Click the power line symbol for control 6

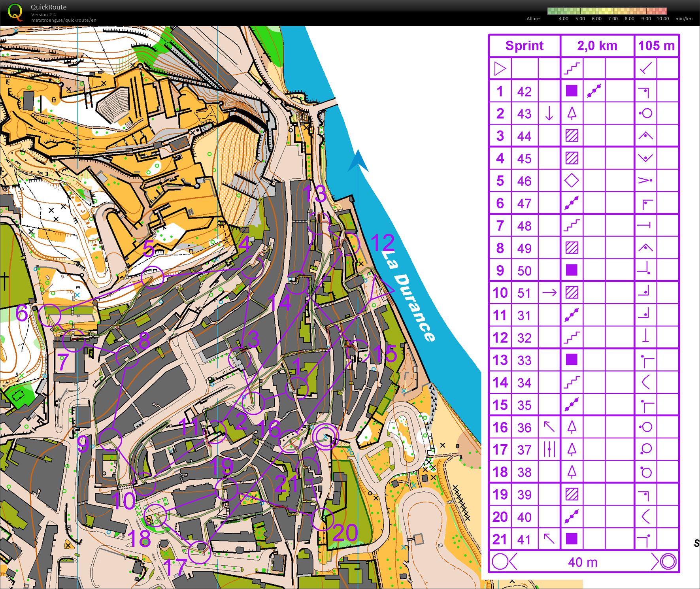[571, 203]
